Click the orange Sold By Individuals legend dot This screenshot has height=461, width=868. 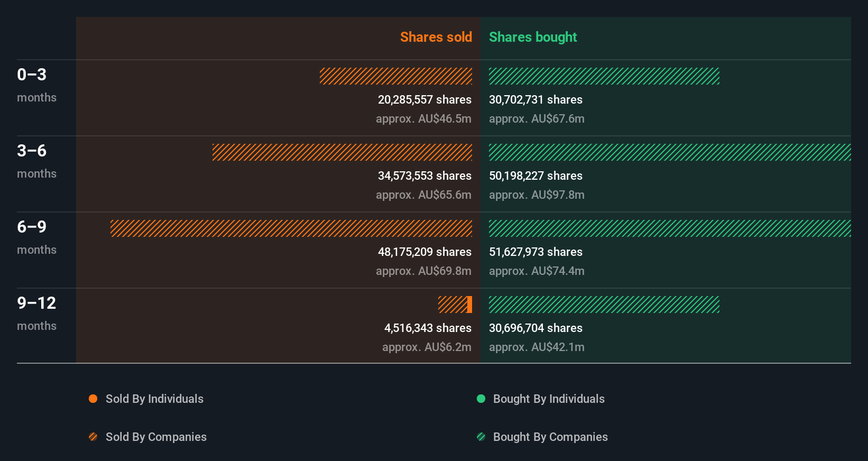(93, 399)
